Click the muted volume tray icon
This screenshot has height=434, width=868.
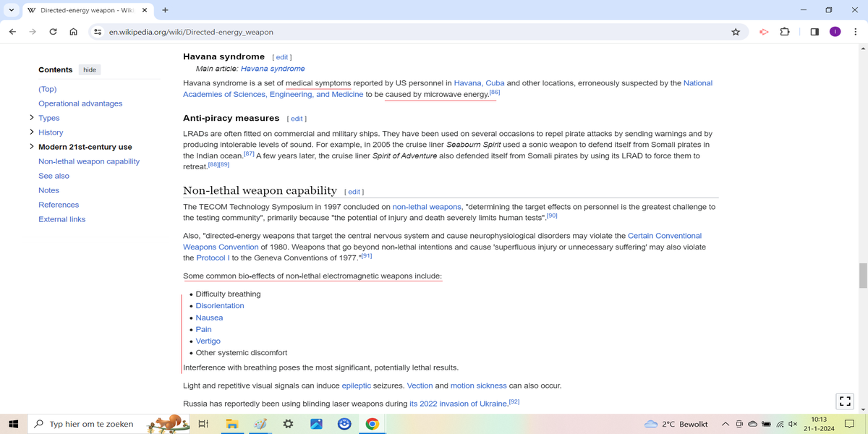coord(793,424)
